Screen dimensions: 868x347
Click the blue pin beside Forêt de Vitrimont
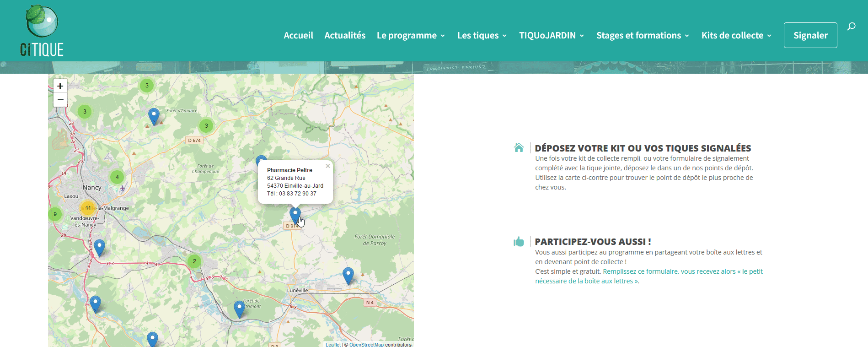coord(239,308)
